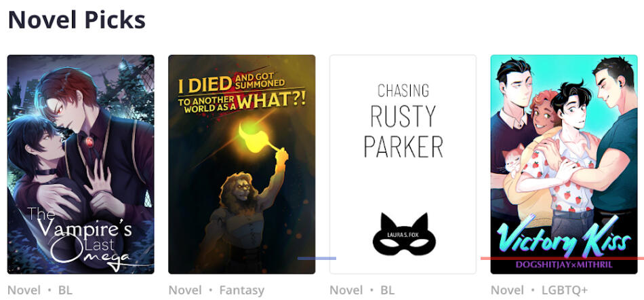Select the LGBTQ+ genre tag
The width and height of the screenshot is (644, 300).
pos(565,290)
